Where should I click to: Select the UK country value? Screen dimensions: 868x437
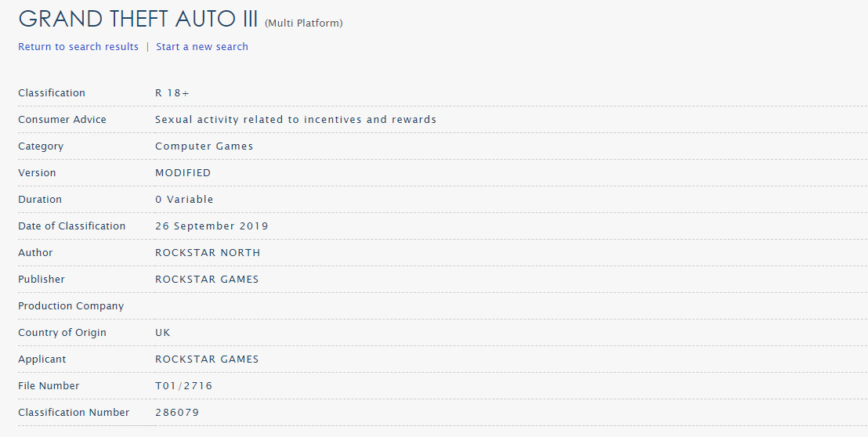[163, 333]
